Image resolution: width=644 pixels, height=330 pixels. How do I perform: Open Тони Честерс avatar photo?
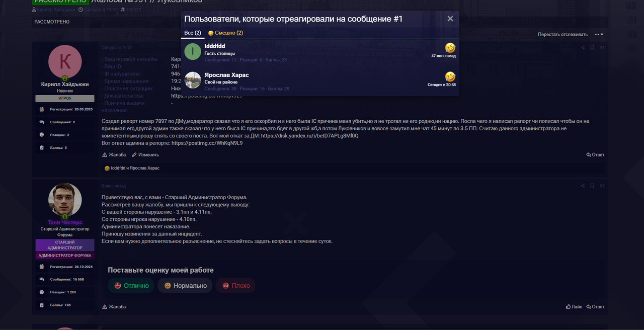click(65, 200)
